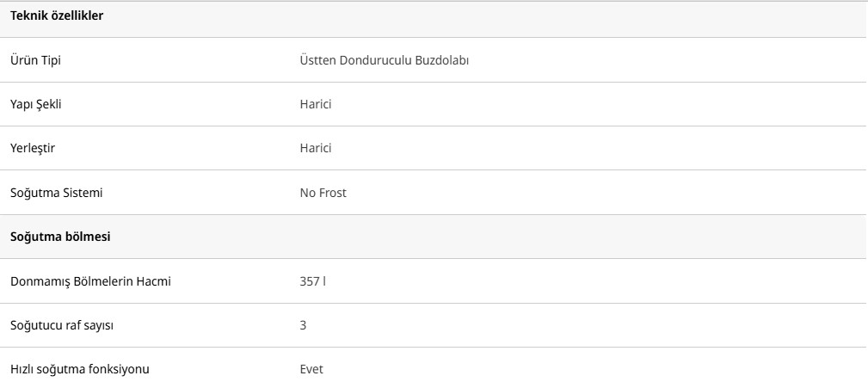Image resolution: width=868 pixels, height=388 pixels.
Task: Click the Hızlı soğutma fonksiyonu label
Action: click(80, 369)
